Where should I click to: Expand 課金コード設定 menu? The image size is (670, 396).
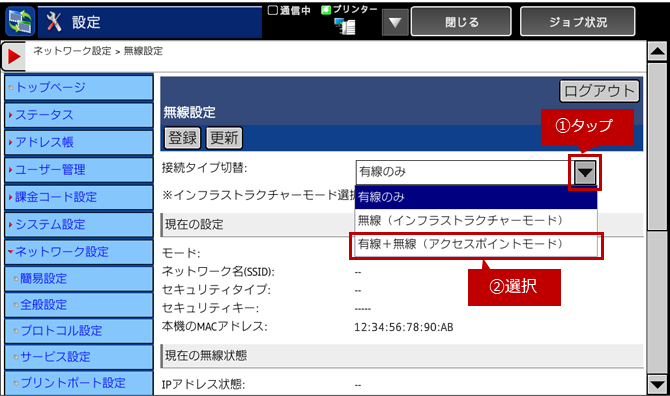(x=79, y=197)
